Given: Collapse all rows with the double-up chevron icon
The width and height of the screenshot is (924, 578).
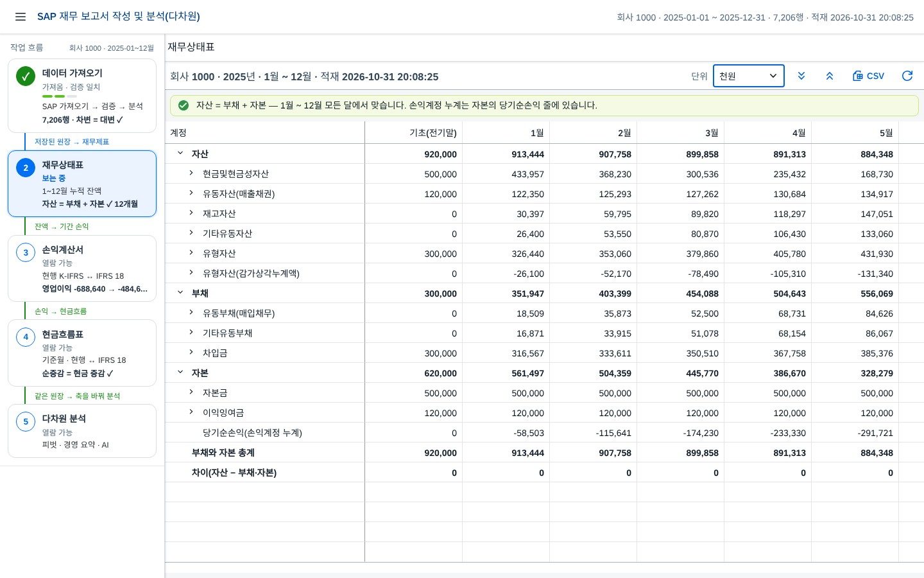Looking at the screenshot, I should (x=830, y=76).
